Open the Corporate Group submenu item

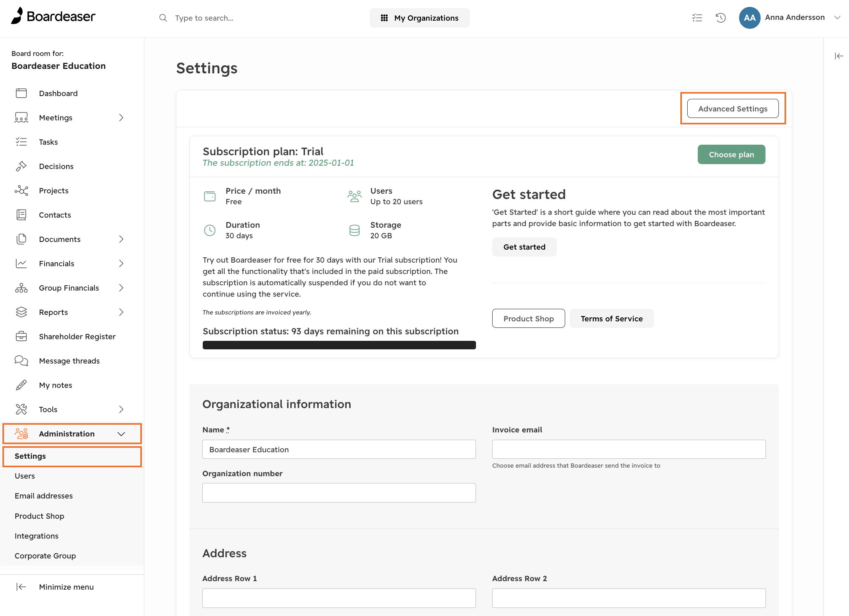[72, 556]
